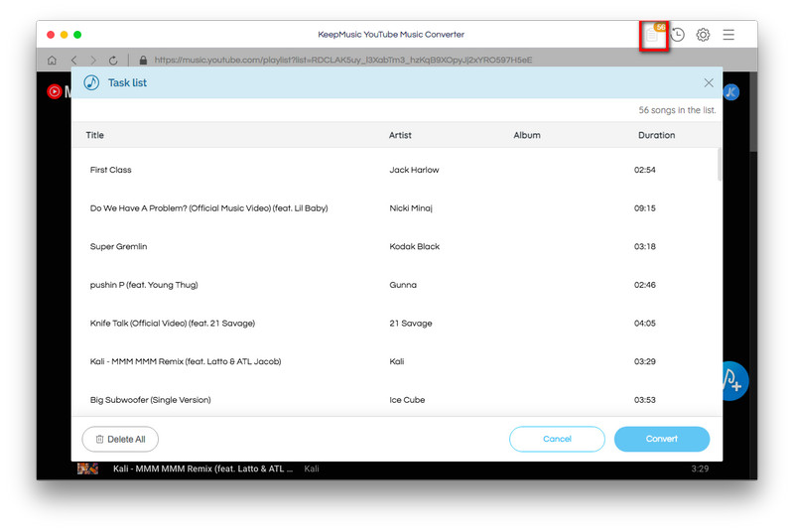Viewport: 794px width, 532px height.
Task: Click the now-playing album thumbnail
Action: click(x=87, y=468)
